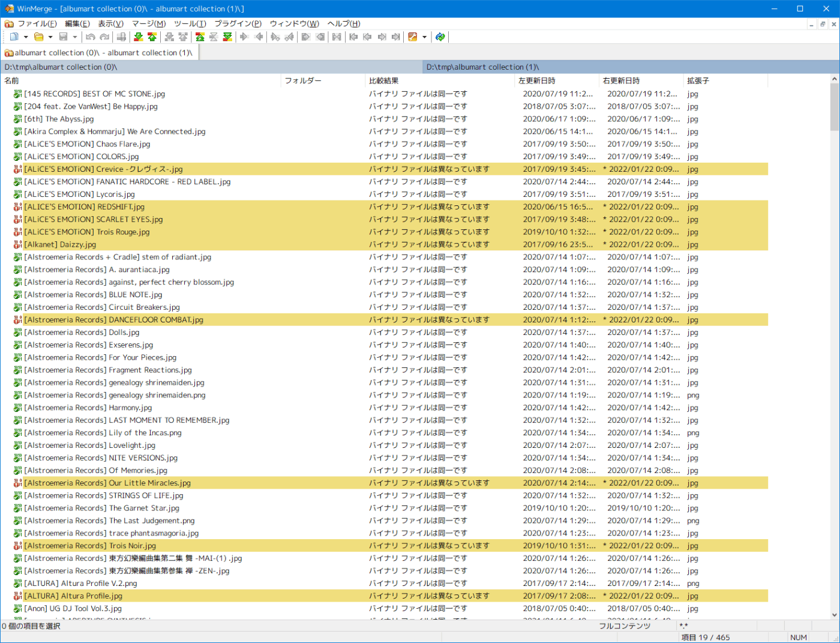Expand the Open folder dropdown arrow

point(50,37)
